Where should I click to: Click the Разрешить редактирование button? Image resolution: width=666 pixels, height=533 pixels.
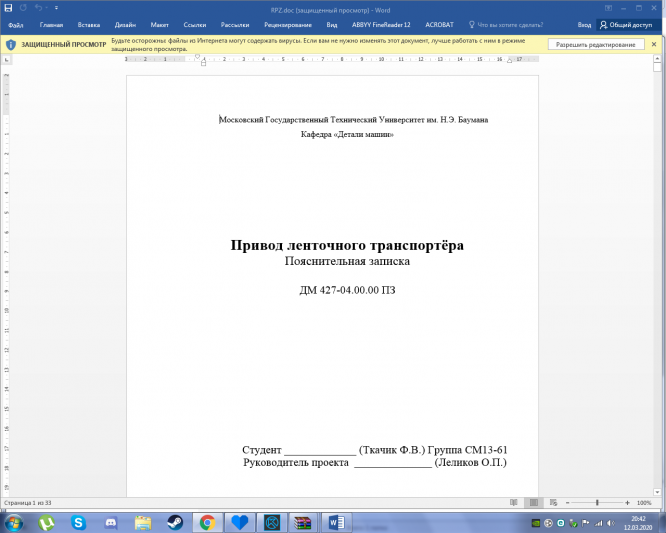click(x=595, y=45)
